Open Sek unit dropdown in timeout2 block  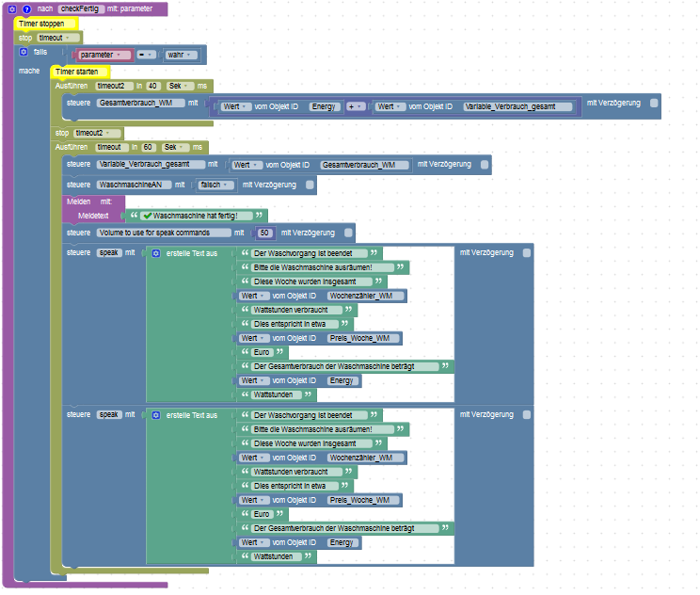(x=180, y=86)
